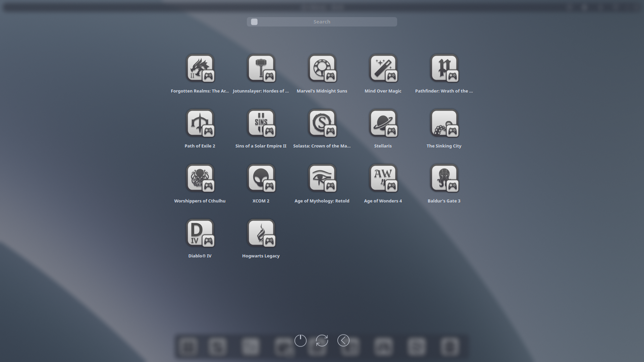Launch Stellaris planet icon
This screenshot has width=644, height=362.
tap(383, 123)
